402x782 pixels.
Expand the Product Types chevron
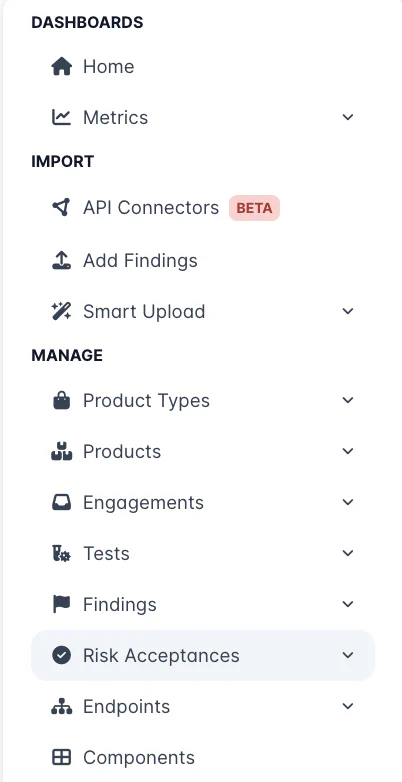(348, 400)
